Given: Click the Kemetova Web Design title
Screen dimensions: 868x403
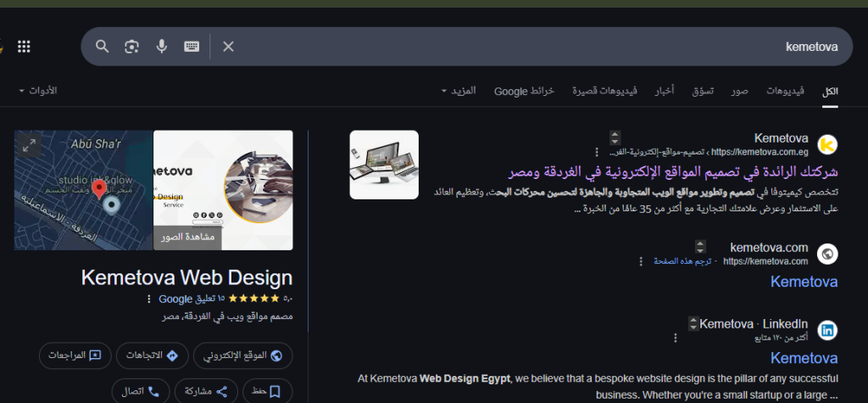Looking at the screenshot, I should pyautogui.click(x=186, y=277).
